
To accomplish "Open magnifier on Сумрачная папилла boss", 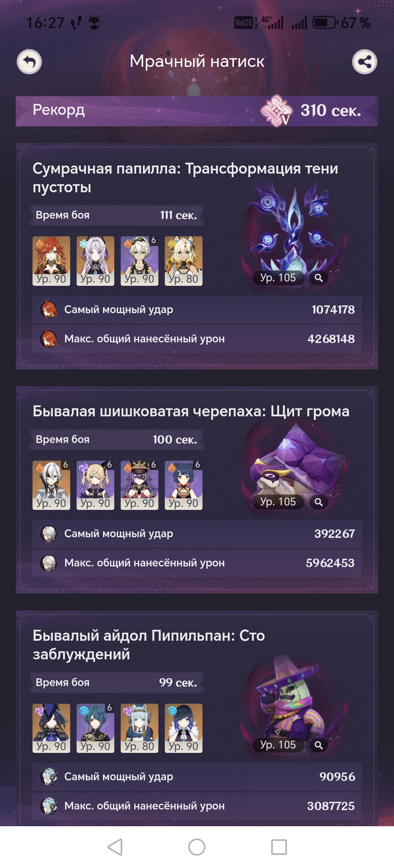I will (x=318, y=278).
